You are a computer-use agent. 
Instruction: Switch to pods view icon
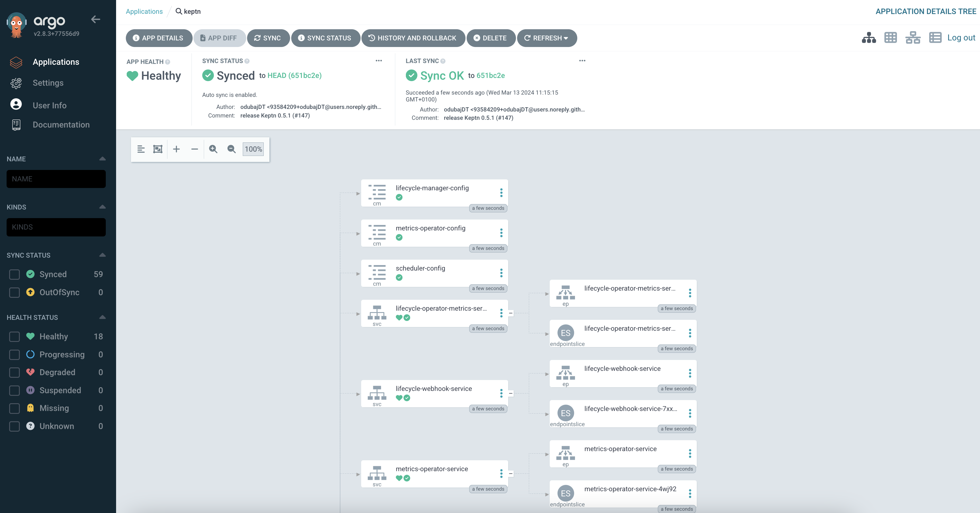pos(891,38)
